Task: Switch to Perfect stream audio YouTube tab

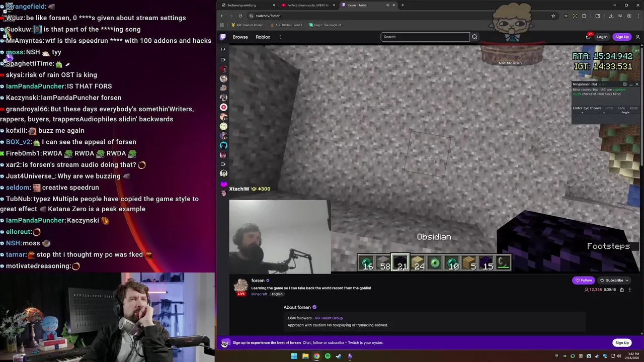Action: [307, 5]
